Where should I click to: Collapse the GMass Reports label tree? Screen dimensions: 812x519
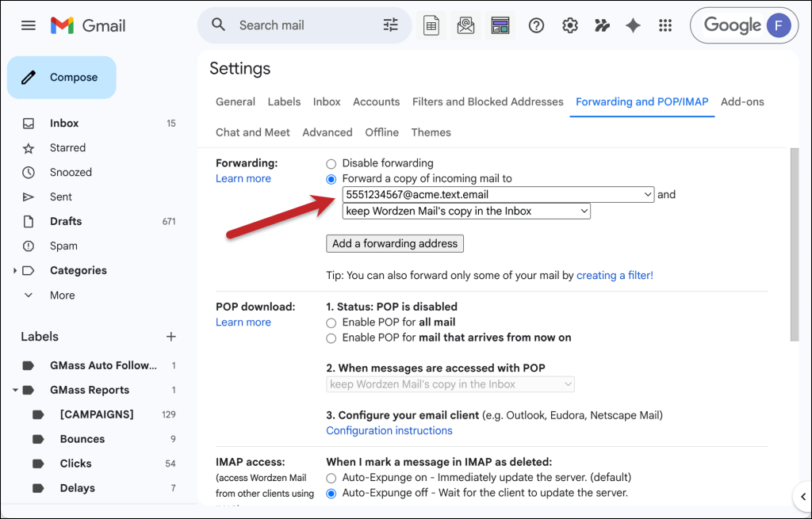tap(16, 390)
